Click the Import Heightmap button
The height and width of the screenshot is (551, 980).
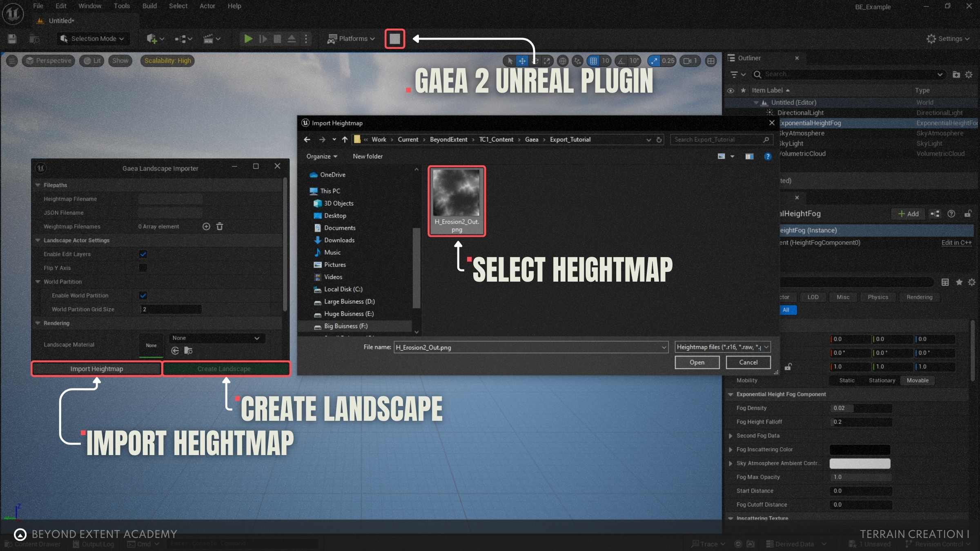tap(96, 369)
